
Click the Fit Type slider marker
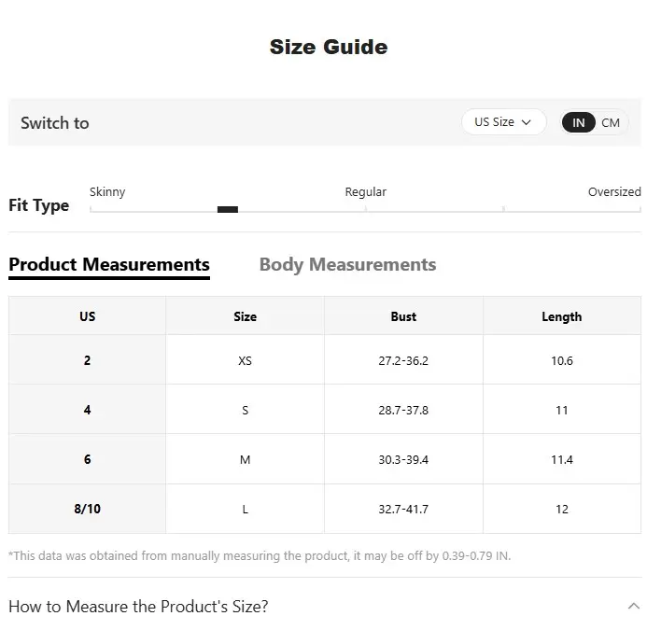coord(228,209)
